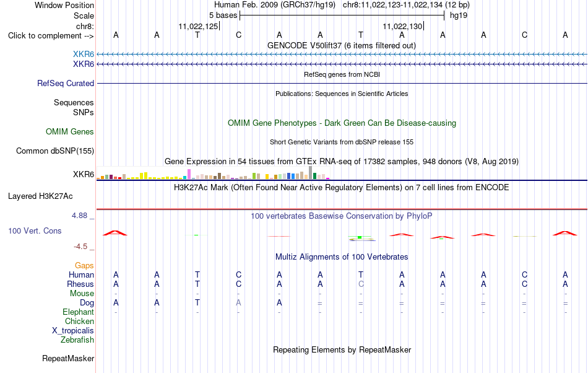Click the hg19 label beside the scale bar
588x373 pixels.
point(459,15)
